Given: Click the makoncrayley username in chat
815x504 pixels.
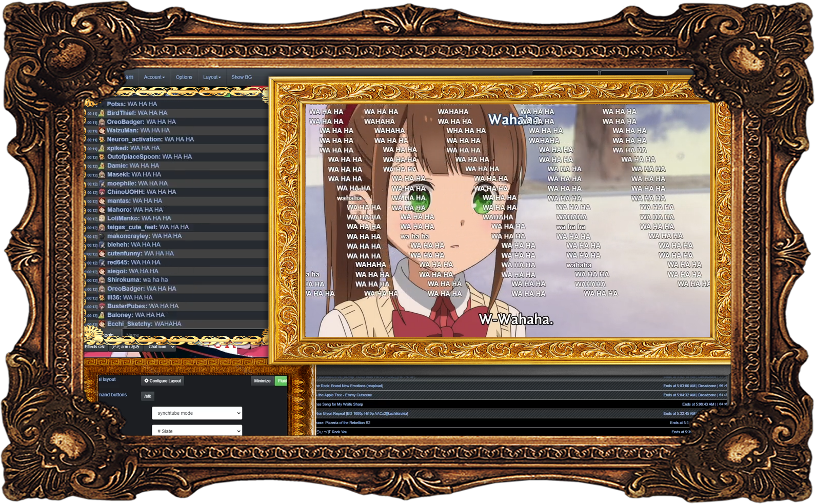Looking at the screenshot, I should pos(128,236).
